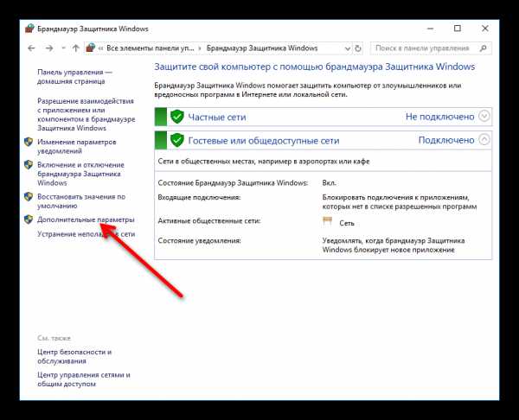Click the 'Вкл.' firewall state value
The width and height of the screenshot is (519, 420).
click(330, 183)
